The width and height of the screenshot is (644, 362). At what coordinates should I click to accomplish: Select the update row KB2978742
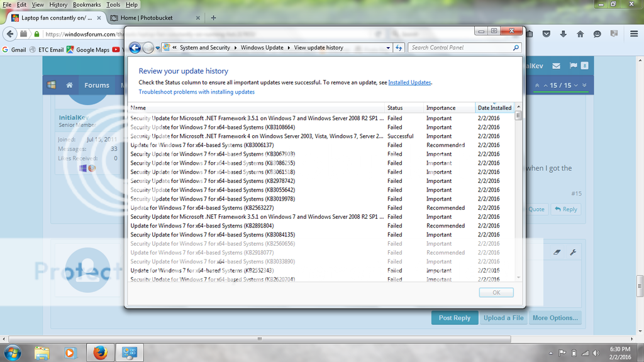321,181
